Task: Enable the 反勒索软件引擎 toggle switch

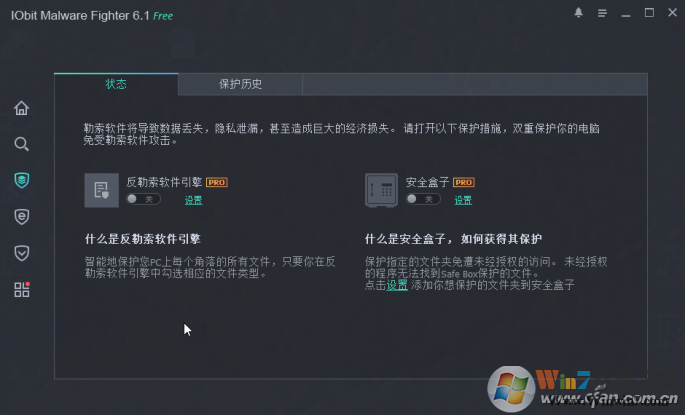Action: (144, 200)
